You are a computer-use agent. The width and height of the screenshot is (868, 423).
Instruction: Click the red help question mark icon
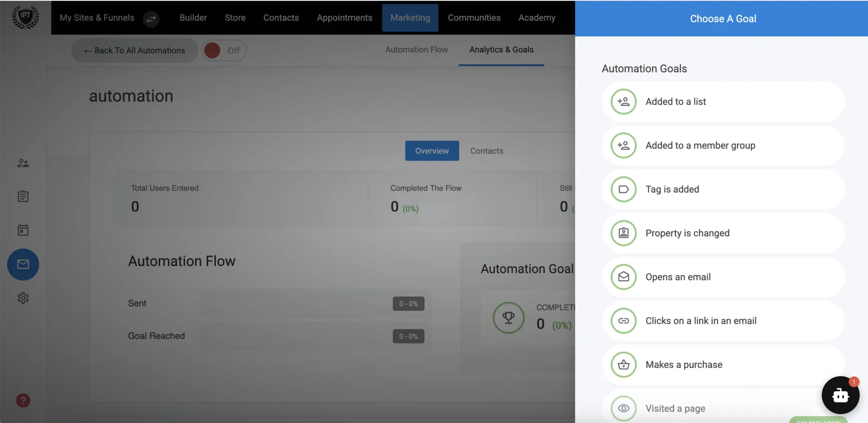[23, 400]
